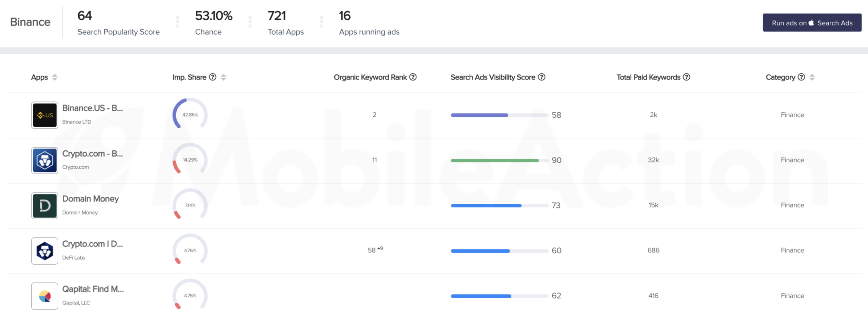
Task: Show help for Total Paid Keywords
Action: click(686, 77)
